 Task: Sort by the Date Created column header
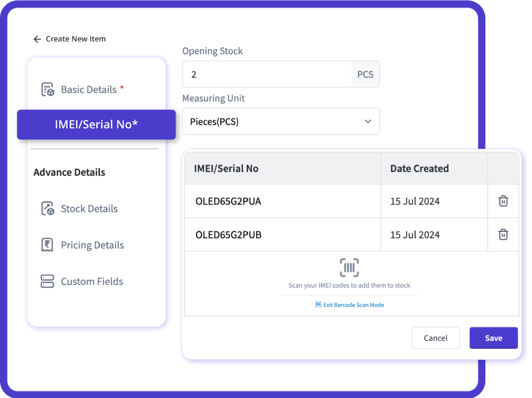click(419, 168)
